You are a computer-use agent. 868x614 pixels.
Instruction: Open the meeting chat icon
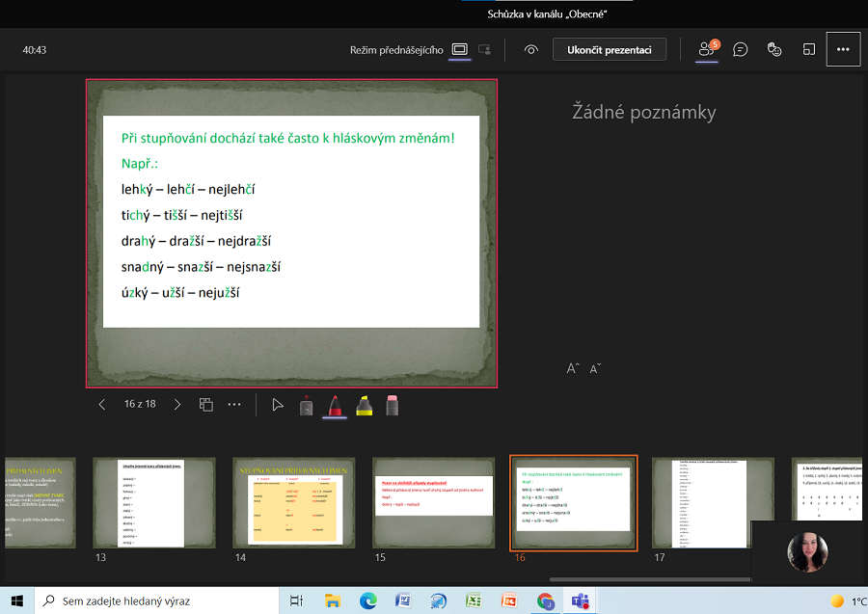[740, 50]
